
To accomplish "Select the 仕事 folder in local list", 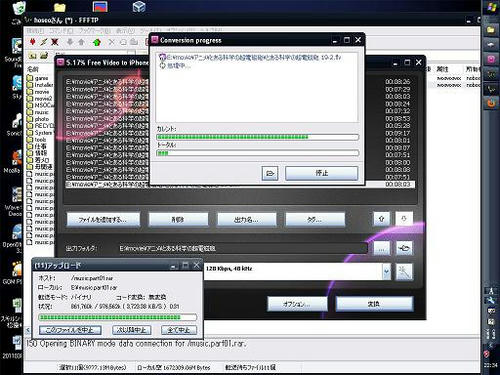I will (37, 146).
